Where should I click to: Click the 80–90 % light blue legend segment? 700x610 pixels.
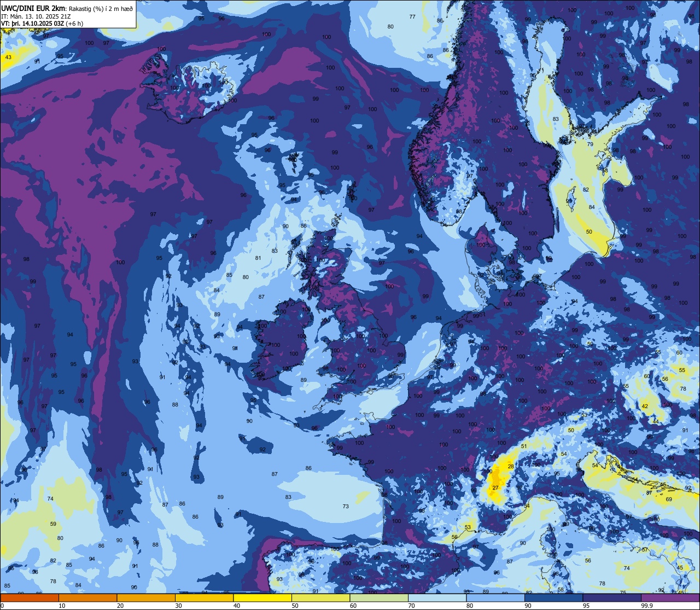click(496, 597)
